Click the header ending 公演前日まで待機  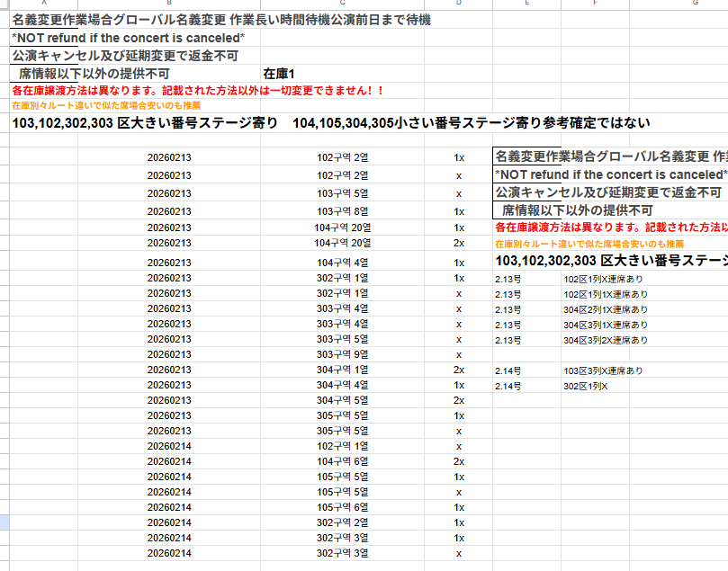tap(221, 20)
